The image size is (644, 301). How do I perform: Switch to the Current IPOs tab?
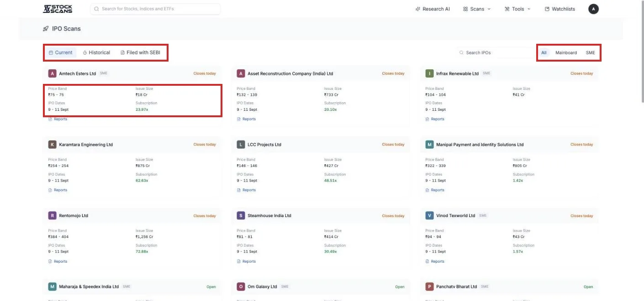pyautogui.click(x=61, y=52)
